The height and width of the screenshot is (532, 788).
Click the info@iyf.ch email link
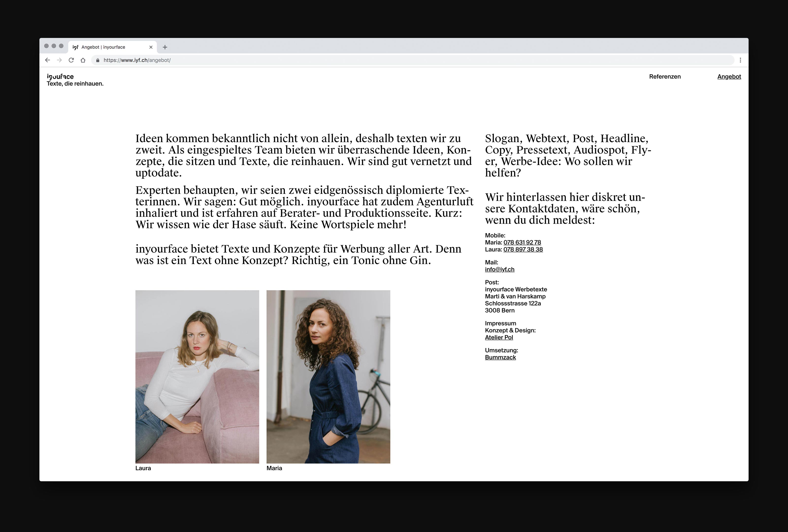pyautogui.click(x=499, y=269)
